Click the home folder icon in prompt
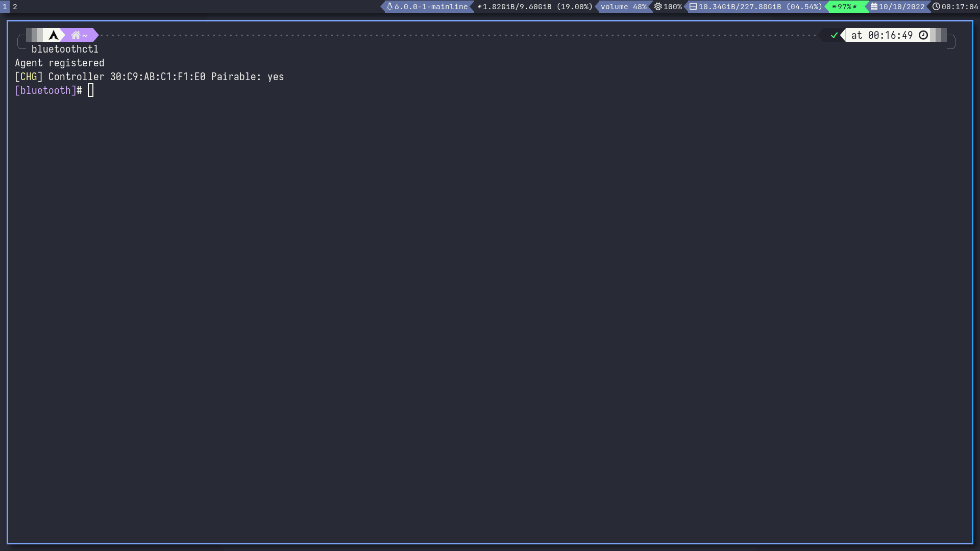Screen dimensions: 980x551 pos(76,35)
